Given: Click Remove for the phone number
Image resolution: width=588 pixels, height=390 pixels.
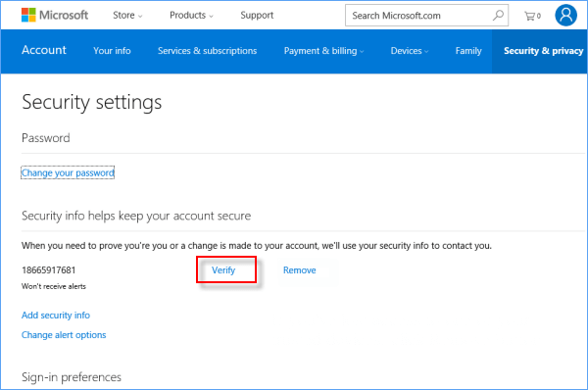Looking at the screenshot, I should (299, 270).
